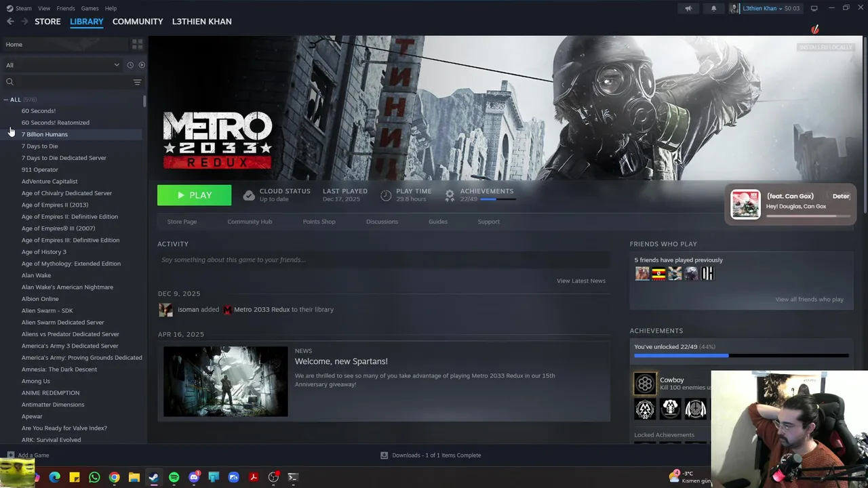This screenshot has width=868, height=488.
Task: Open Downloads status at the bottom
Action: pyautogui.click(x=430, y=455)
